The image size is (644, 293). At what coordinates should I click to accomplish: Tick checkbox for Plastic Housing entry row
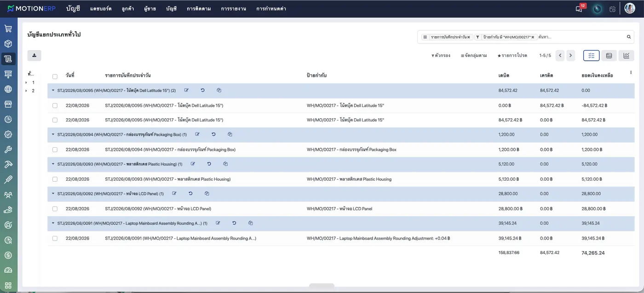[55, 179]
